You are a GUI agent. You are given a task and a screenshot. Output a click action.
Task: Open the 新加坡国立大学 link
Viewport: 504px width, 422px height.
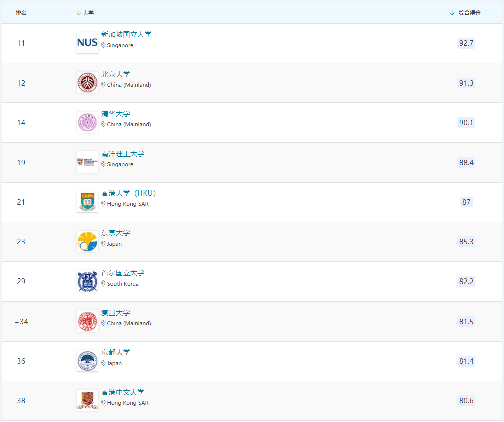tap(126, 35)
